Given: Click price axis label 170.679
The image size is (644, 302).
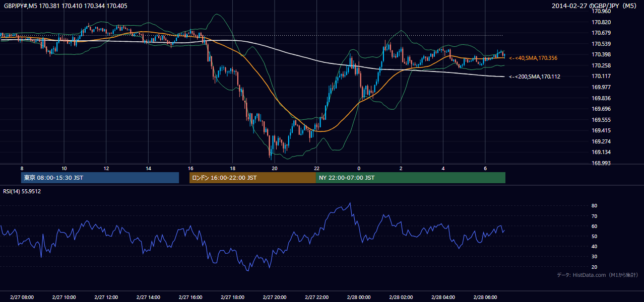Looking at the screenshot, I should (601, 33).
